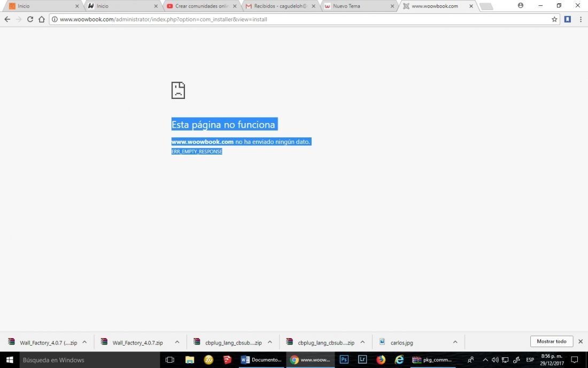Click the bold www.woowbook.com text

coord(203,142)
